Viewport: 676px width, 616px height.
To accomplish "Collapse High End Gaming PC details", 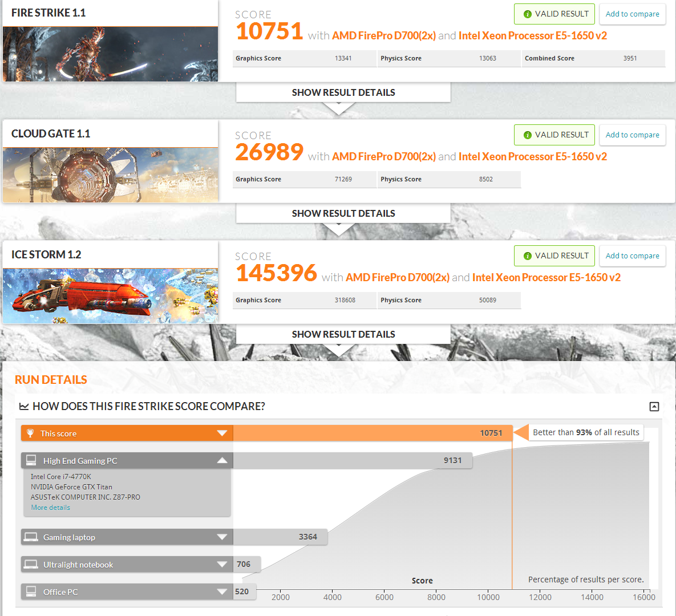I will tap(222, 460).
